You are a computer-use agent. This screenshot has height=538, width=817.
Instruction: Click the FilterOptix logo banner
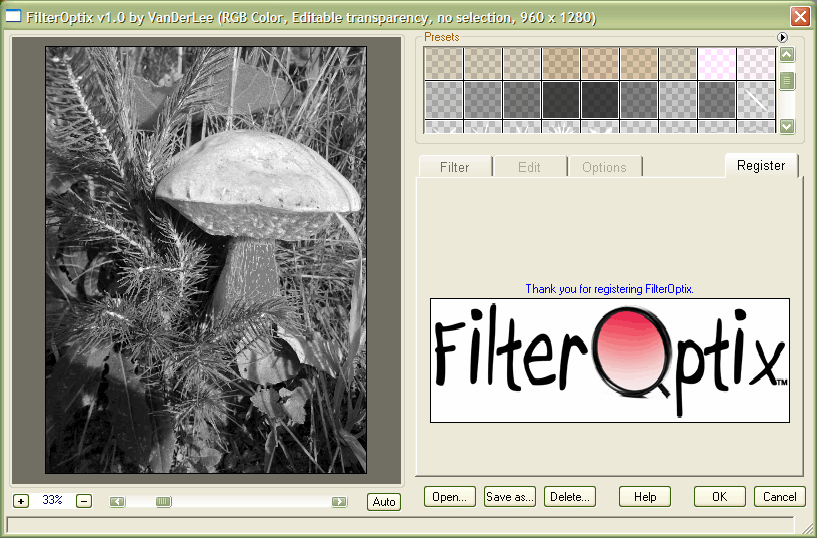pos(610,360)
